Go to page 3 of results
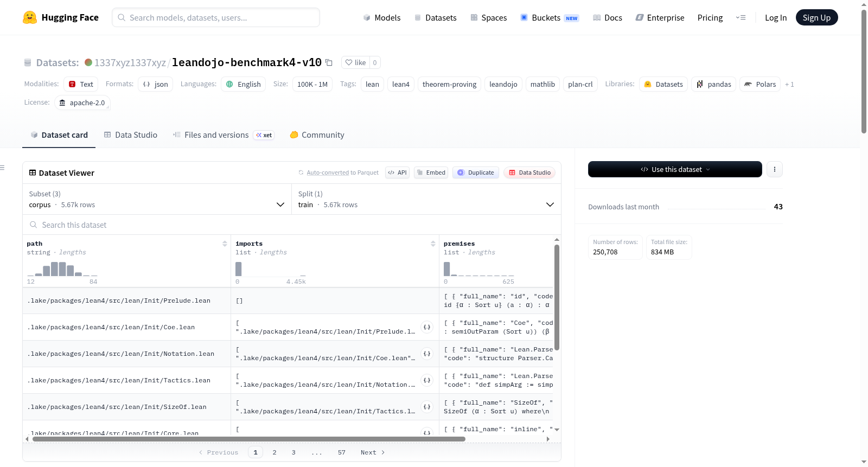Screen dimensions: 868x467 click(293, 452)
